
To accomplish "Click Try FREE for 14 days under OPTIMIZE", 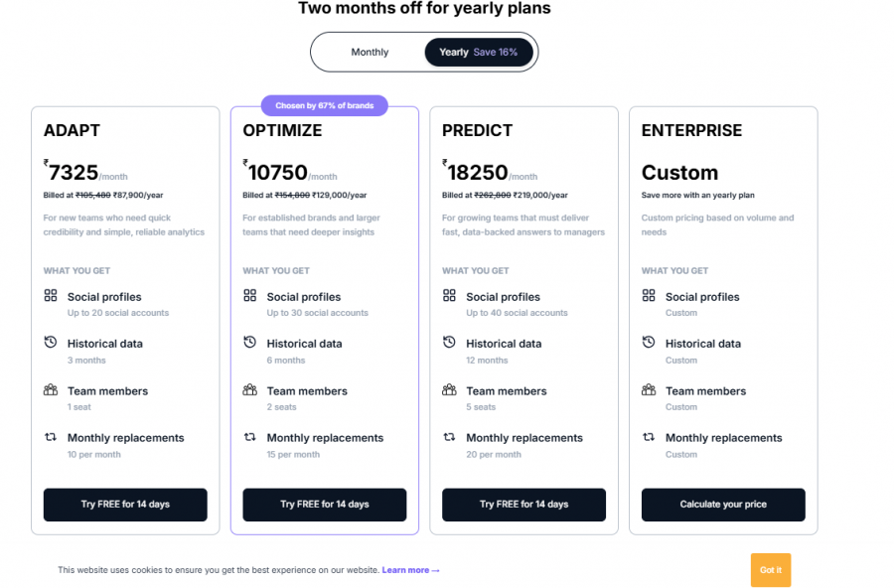I will coord(324,505).
